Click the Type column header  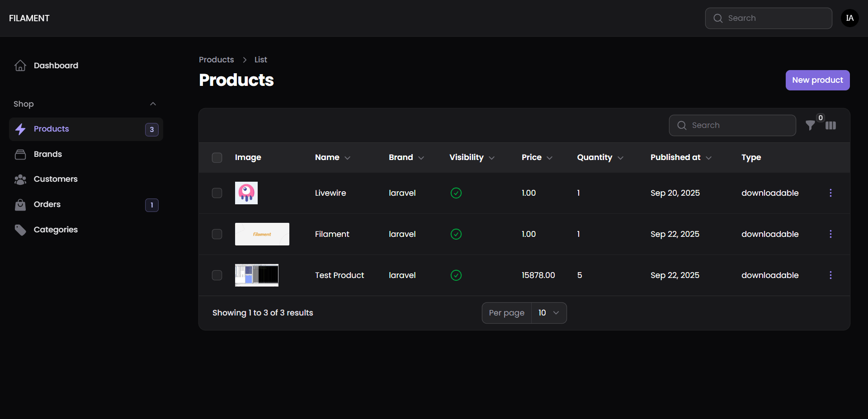coord(751,157)
